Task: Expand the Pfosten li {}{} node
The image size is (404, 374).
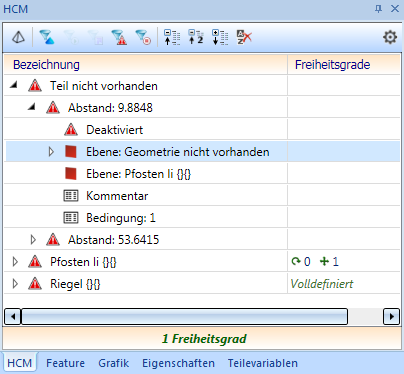Action: click(x=15, y=262)
